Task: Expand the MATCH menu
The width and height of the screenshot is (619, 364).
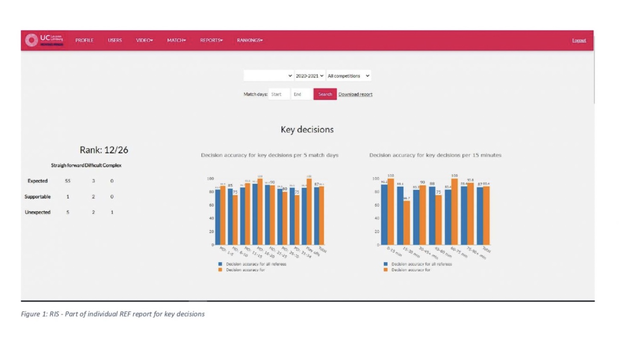Action: click(x=177, y=40)
